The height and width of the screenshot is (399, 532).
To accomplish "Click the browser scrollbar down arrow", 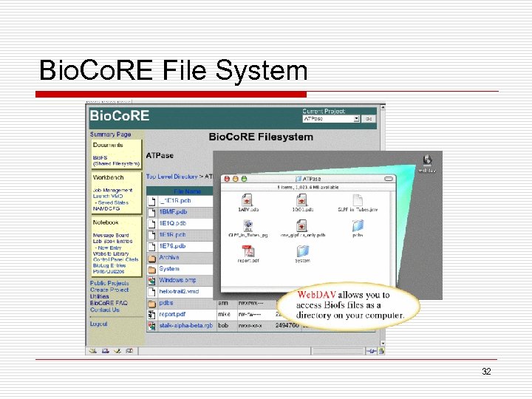I will [x=383, y=344].
